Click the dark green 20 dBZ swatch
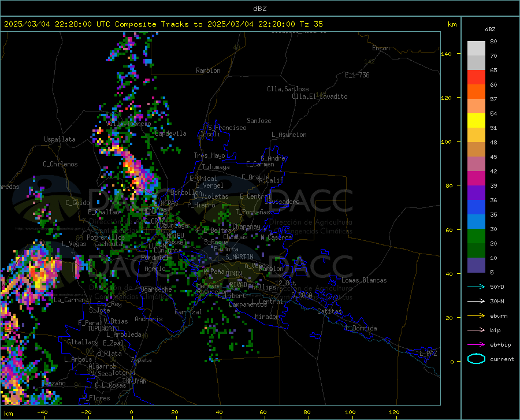The image size is (520, 420). coord(476,251)
